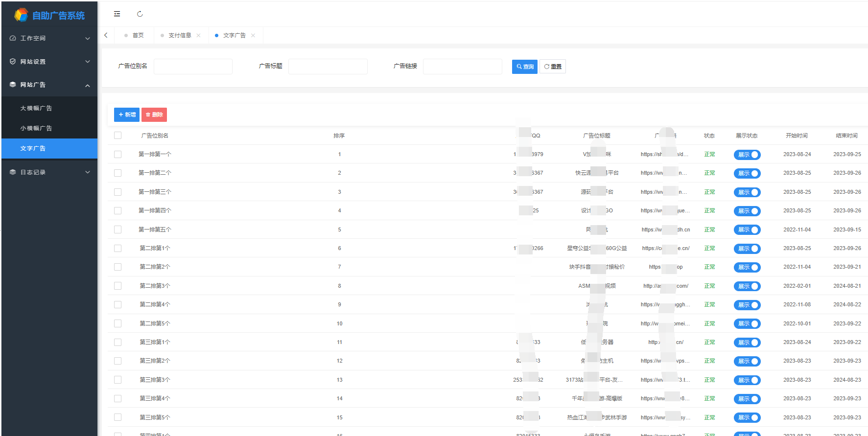Collapse the 网站广告 menu chevron
Viewport: 868px width, 436px height.
[88, 85]
